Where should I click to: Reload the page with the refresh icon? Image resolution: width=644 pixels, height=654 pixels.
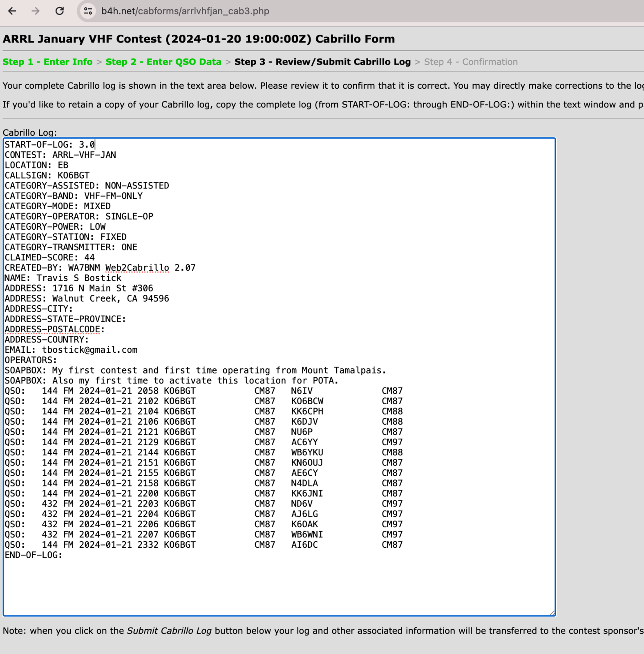pyautogui.click(x=60, y=11)
